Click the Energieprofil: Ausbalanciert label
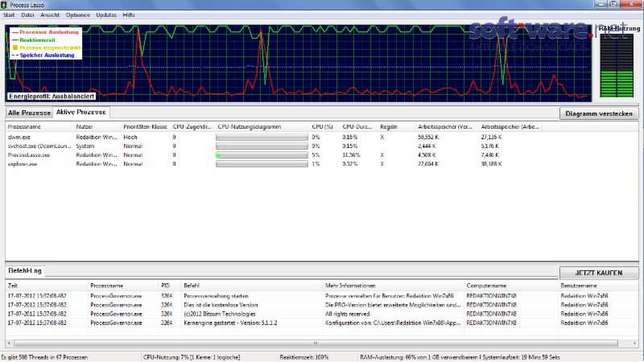This screenshot has height=362, width=644. [52, 97]
